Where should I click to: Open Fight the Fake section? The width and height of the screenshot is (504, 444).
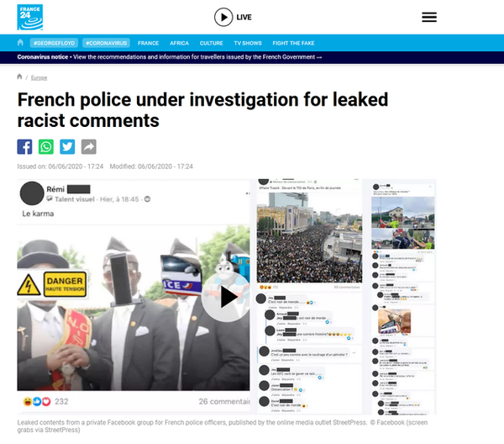(293, 43)
